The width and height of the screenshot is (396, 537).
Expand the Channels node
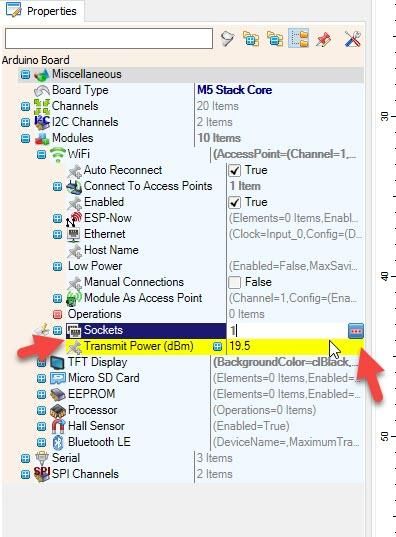click(x=25, y=106)
